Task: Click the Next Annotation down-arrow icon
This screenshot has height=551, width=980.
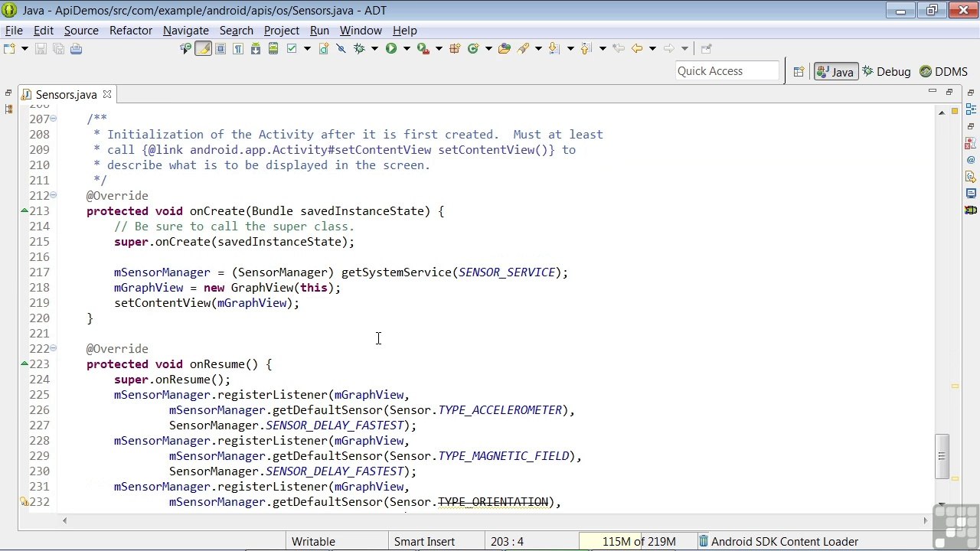Action: (554, 48)
